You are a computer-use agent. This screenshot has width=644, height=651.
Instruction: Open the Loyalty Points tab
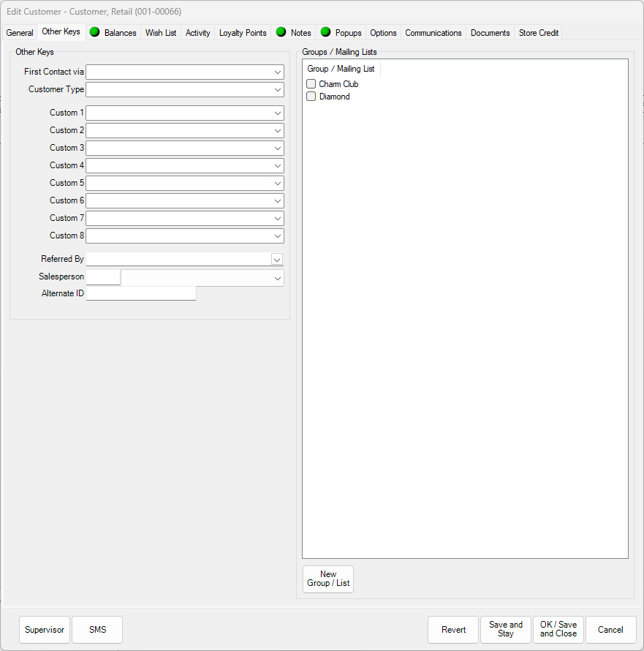[x=242, y=32]
